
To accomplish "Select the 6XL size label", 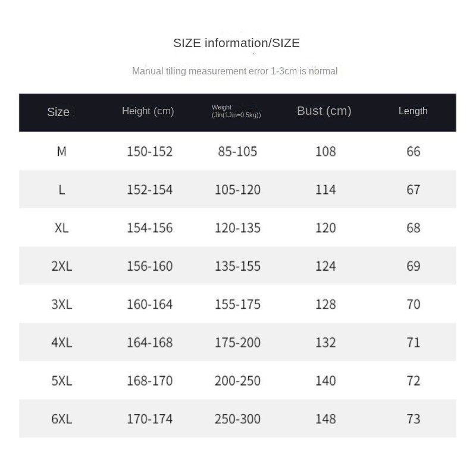I will click(x=61, y=419).
